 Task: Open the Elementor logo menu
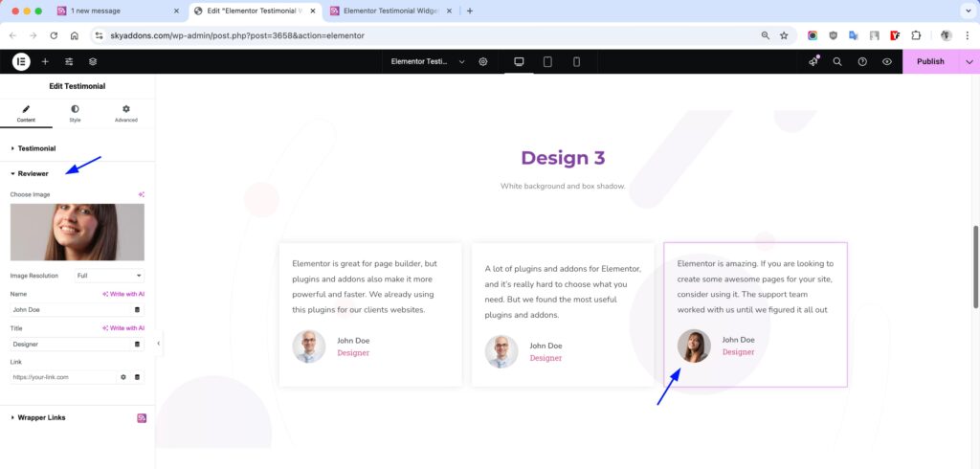(21, 61)
